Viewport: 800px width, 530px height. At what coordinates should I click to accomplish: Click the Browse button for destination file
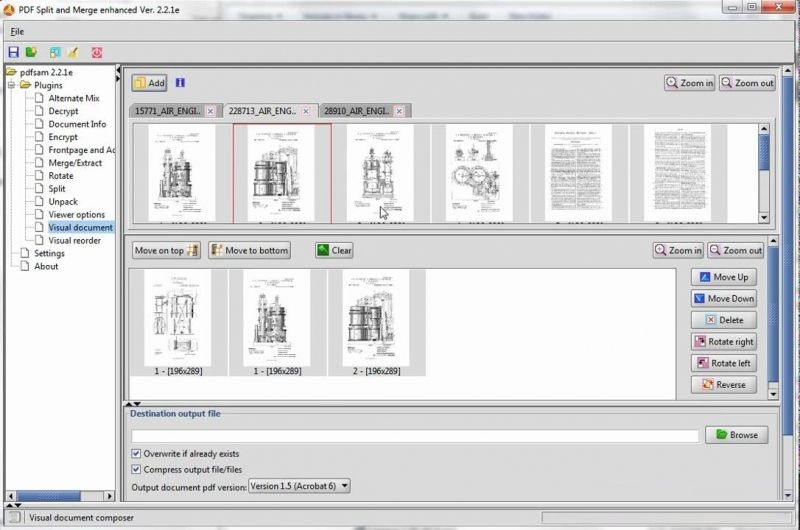(x=737, y=435)
